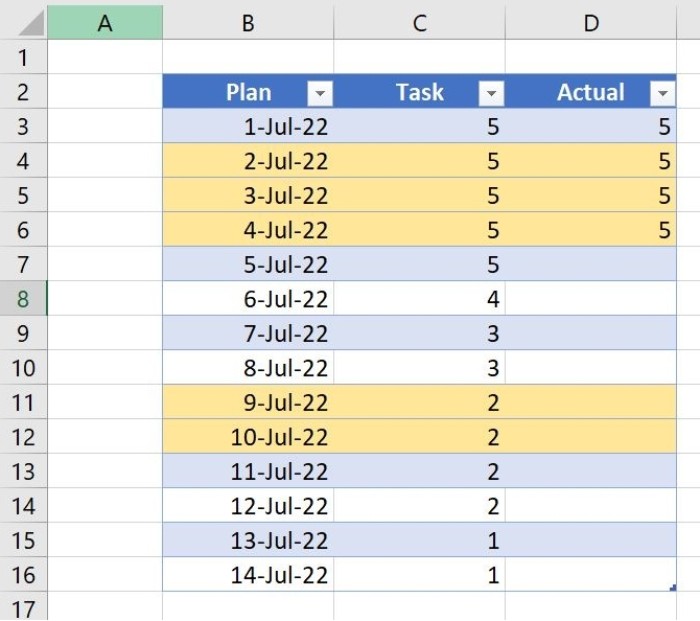Select empty cell A1

pyautogui.click(x=105, y=57)
